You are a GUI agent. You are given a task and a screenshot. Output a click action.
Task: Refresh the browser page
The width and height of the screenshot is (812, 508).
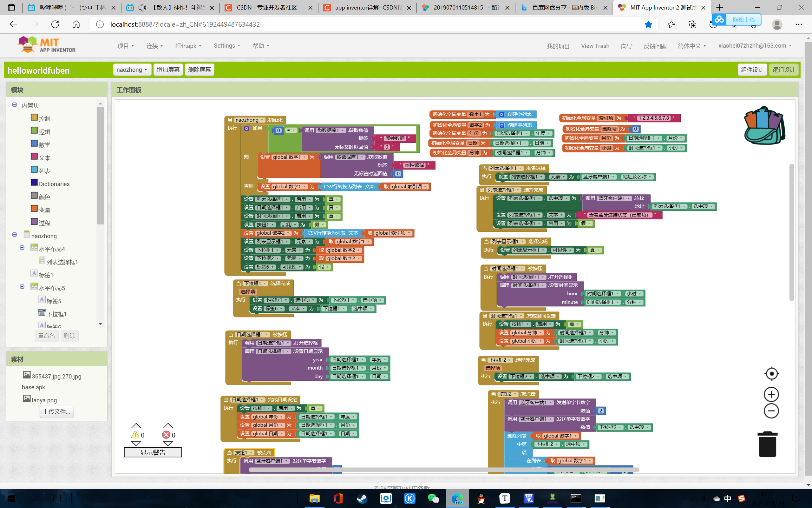tap(55, 24)
